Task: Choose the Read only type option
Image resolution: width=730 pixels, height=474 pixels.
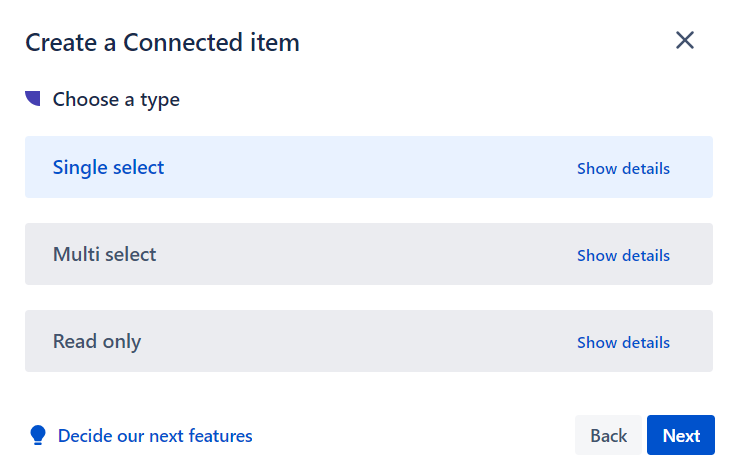Action: click(x=300, y=341)
